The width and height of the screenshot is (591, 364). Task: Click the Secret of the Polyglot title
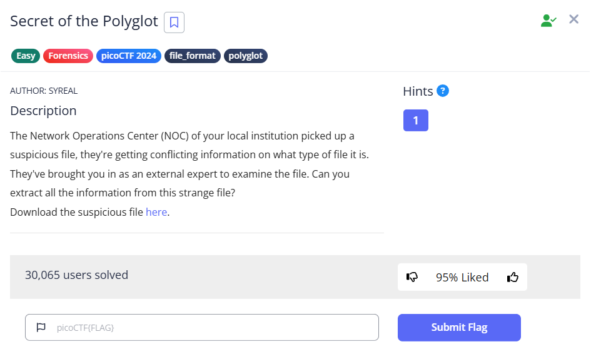point(84,21)
